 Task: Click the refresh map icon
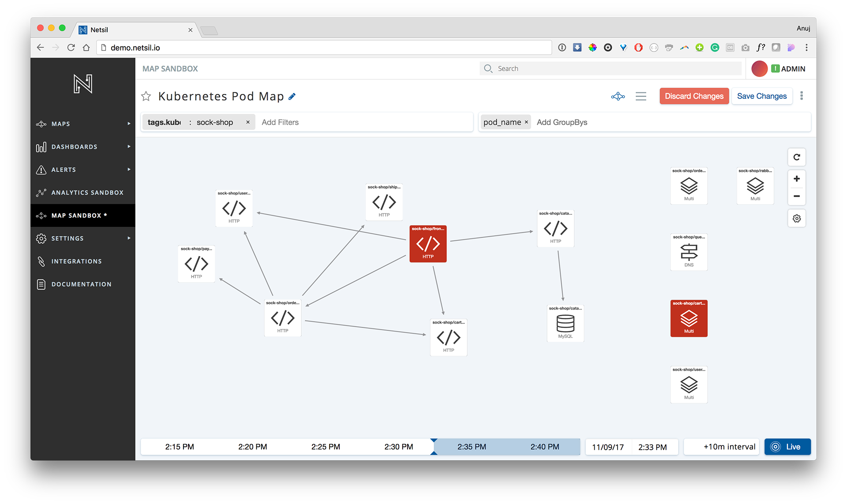pyautogui.click(x=796, y=157)
